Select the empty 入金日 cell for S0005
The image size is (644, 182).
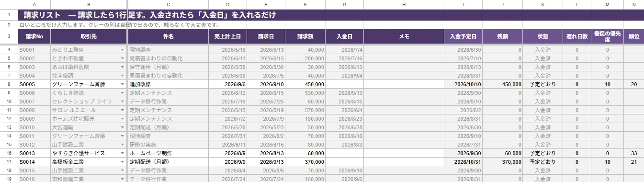(344, 84)
